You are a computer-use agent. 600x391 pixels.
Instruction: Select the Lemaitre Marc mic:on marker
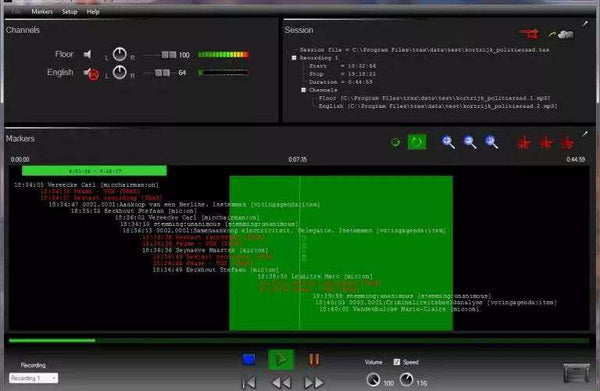(315, 276)
